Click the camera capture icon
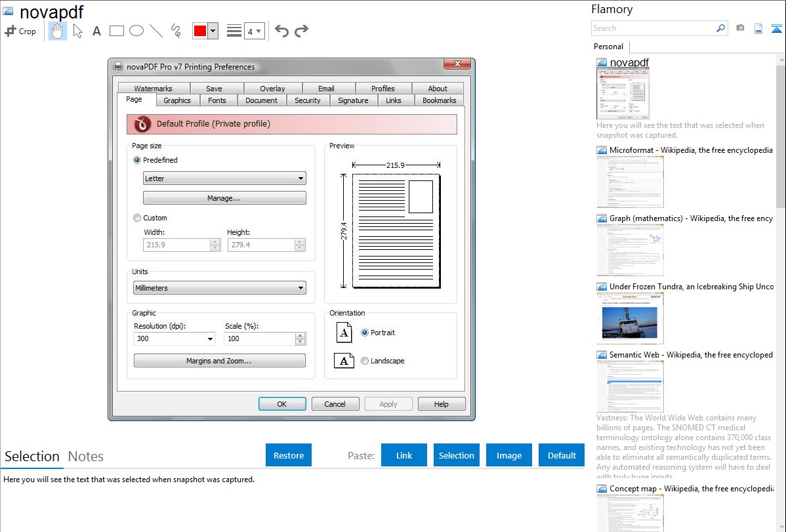The image size is (786, 532). coord(740,28)
